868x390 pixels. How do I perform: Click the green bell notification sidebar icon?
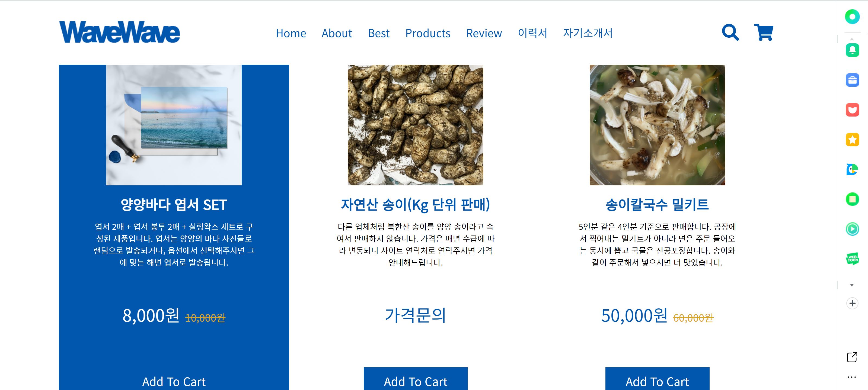pyautogui.click(x=852, y=50)
